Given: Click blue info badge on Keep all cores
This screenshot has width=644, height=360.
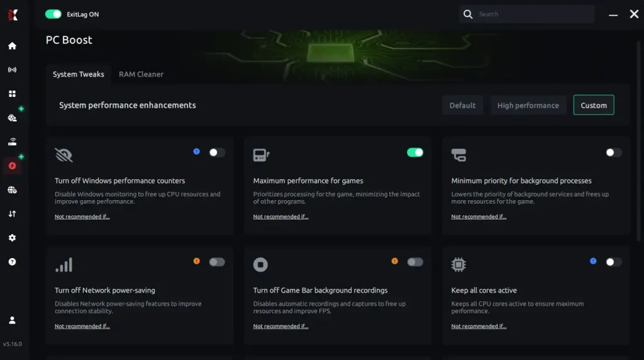Looking at the screenshot, I should 593,261.
